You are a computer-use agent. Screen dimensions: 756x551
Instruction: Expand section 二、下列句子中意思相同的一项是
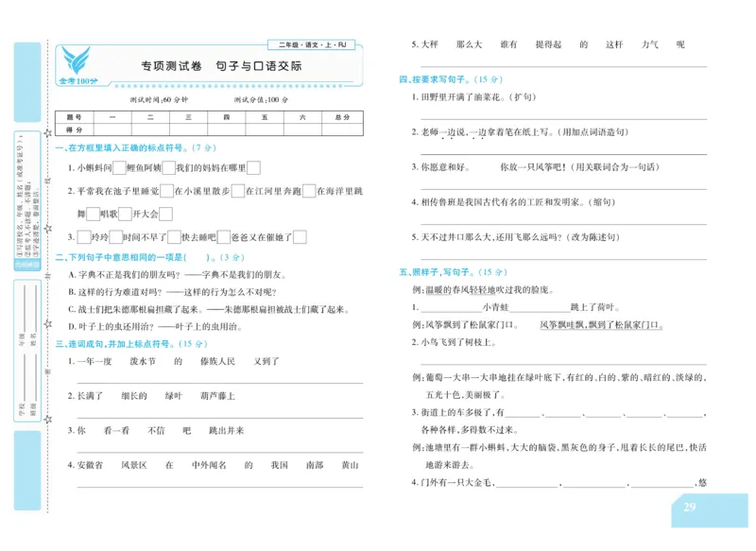point(151,257)
